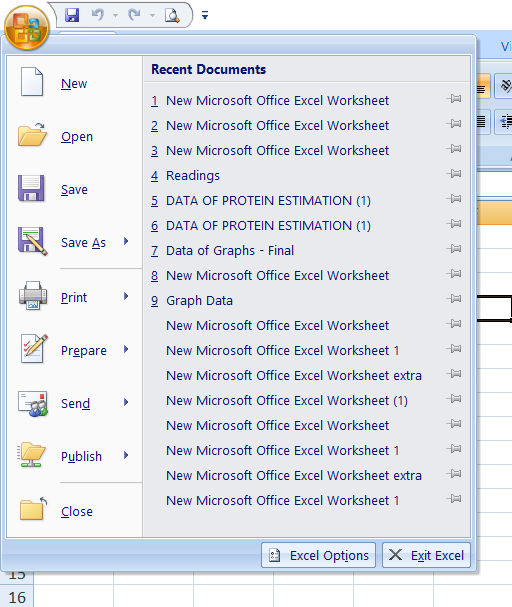The height and width of the screenshot is (607, 512).
Task: Pin recent document 1 to the list
Action: click(x=454, y=99)
